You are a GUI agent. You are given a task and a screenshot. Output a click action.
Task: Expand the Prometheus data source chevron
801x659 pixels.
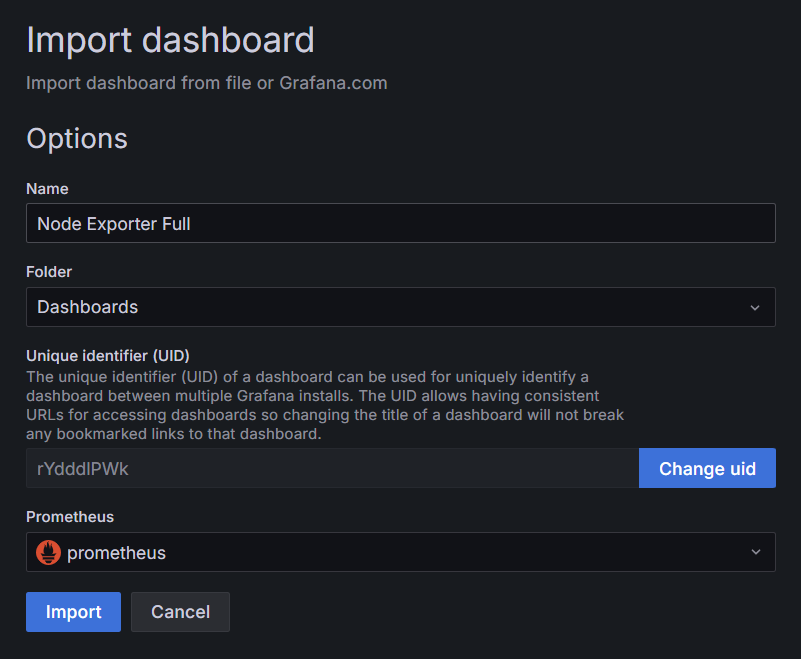[x=755, y=552]
